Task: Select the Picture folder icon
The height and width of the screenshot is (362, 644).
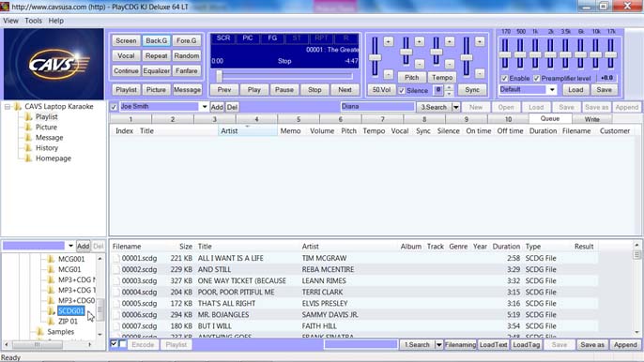Action: click(x=28, y=128)
